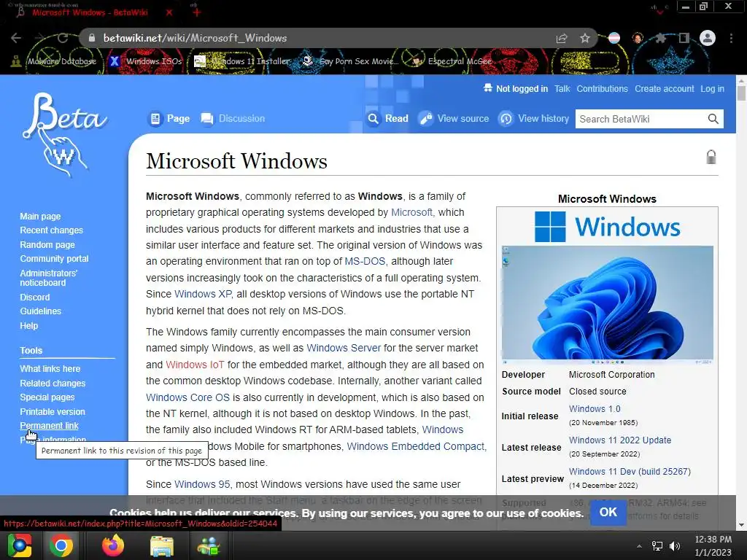Open the View history tab
Screen dimensions: 747x560
(533, 119)
